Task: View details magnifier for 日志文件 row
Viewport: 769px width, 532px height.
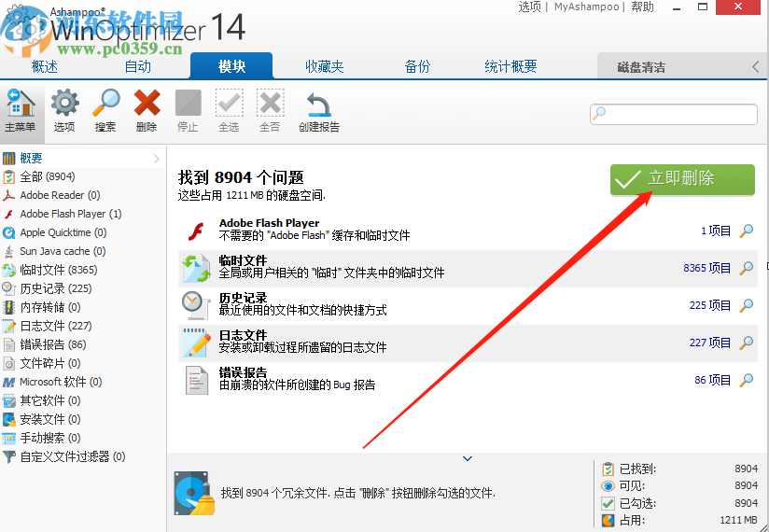Action: pyautogui.click(x=746, y=343)
